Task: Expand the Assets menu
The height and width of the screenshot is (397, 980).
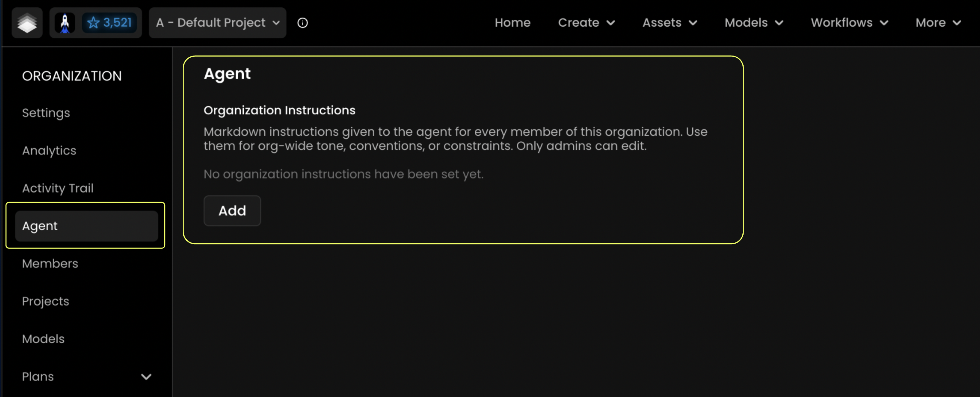Action: [670, 23]
